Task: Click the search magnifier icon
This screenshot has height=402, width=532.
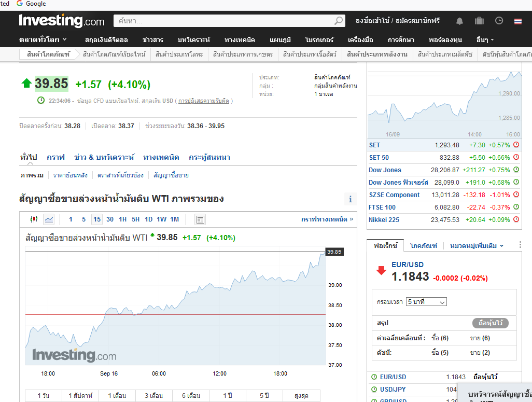Action: [339, 21]
